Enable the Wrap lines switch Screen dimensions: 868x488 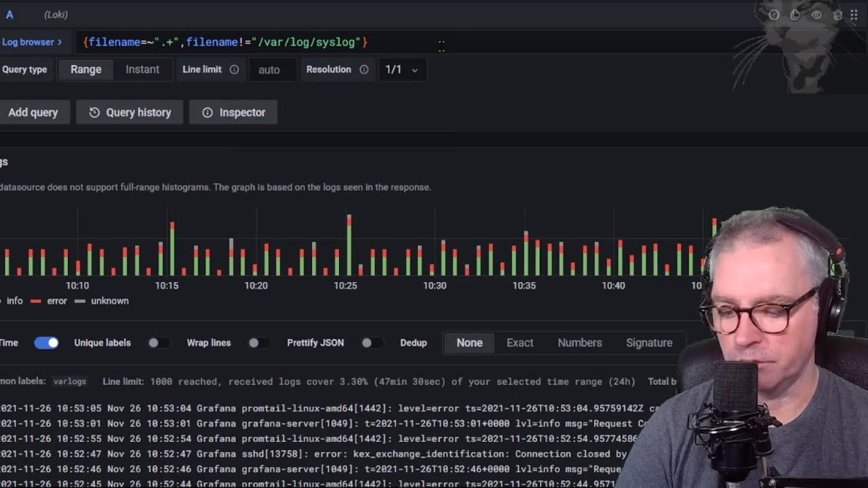[x=258, y=343]
